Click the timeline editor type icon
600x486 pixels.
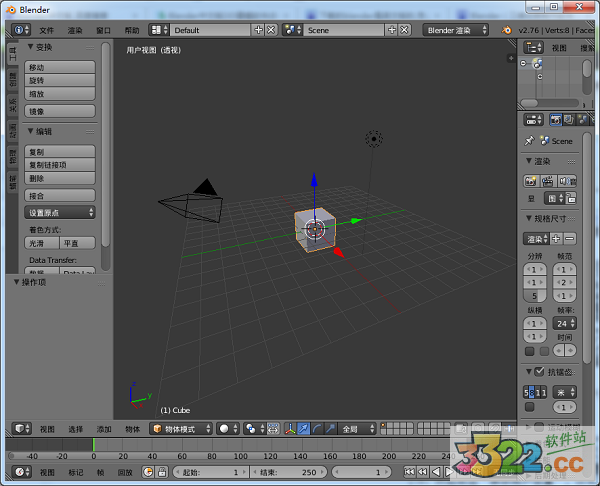click(x=18, y=471)
